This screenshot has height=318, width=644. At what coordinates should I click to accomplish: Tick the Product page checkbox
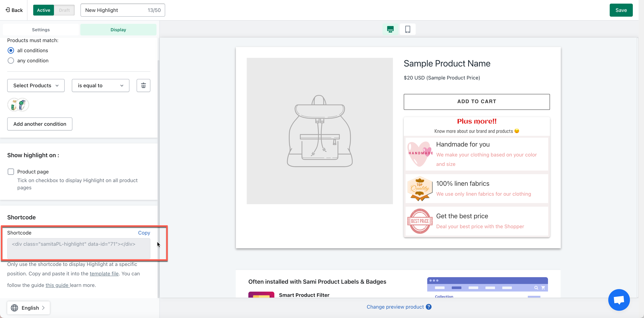click(x=11, y=172)
